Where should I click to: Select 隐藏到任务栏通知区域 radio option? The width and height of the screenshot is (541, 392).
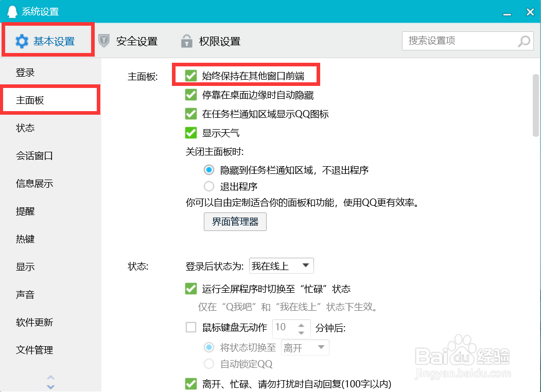209,170
